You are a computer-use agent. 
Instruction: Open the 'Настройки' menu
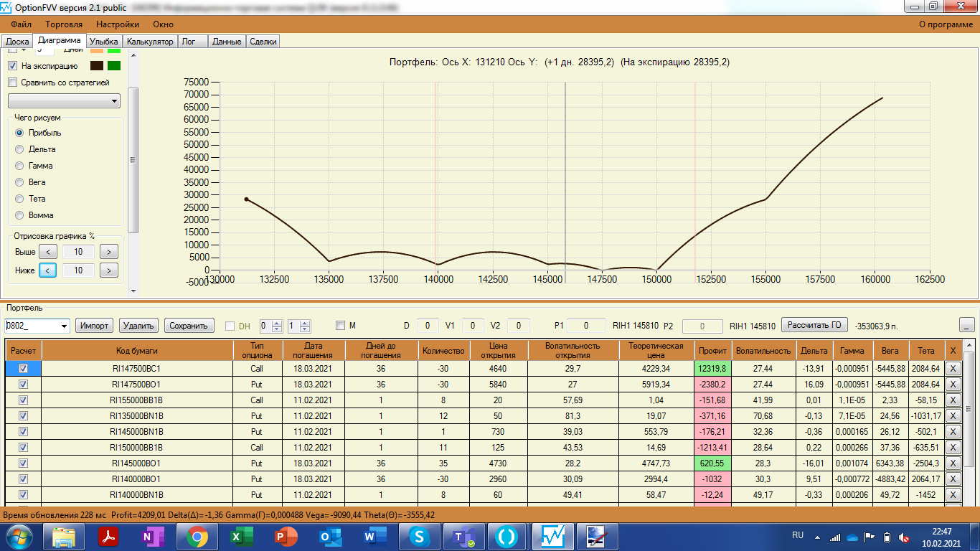pos(118,24)
